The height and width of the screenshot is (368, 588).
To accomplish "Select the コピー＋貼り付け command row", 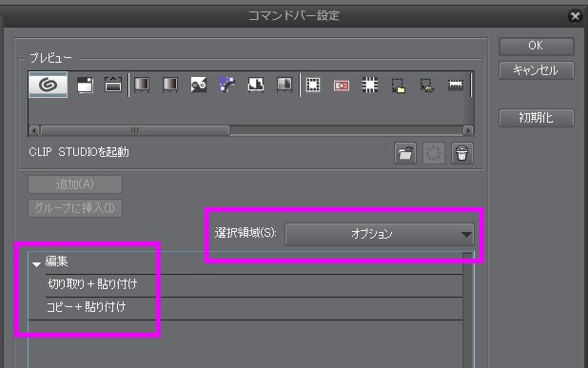I will (254, 308).
